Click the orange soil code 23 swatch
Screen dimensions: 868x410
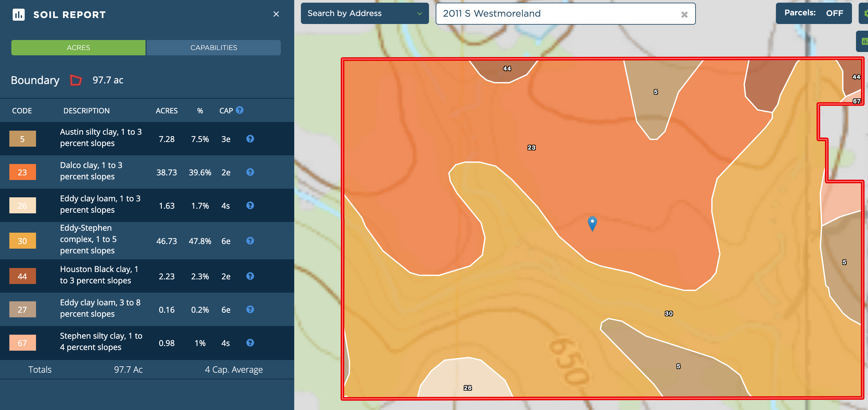point(22,172)
